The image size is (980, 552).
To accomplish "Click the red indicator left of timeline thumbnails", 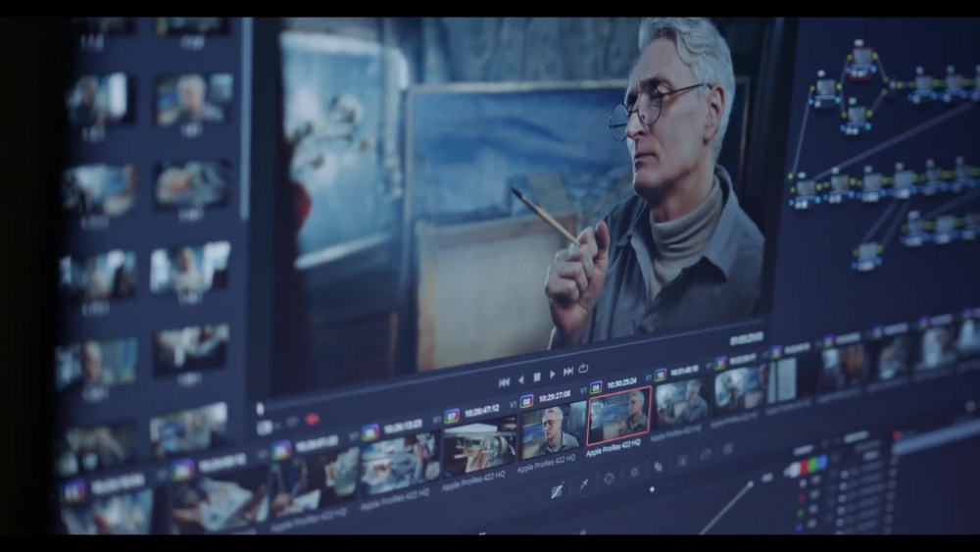I will 313,420.
